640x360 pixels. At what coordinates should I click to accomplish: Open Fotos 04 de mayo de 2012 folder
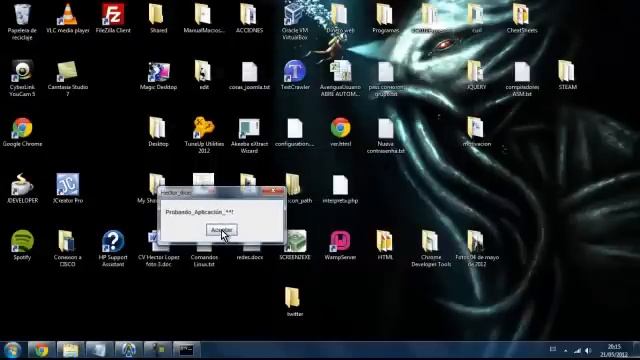click(476, 248)
